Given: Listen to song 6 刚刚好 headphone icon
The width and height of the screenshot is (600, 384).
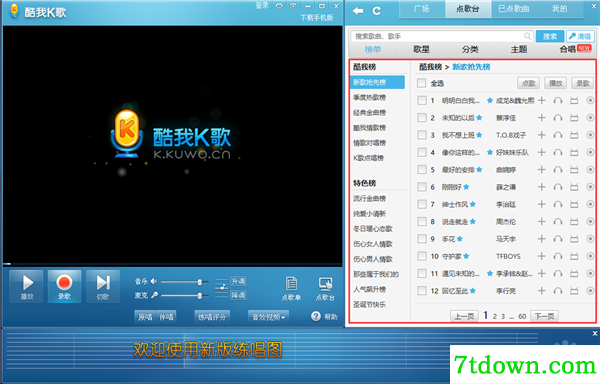Looking at the screenshot, I should pos(558,187).
